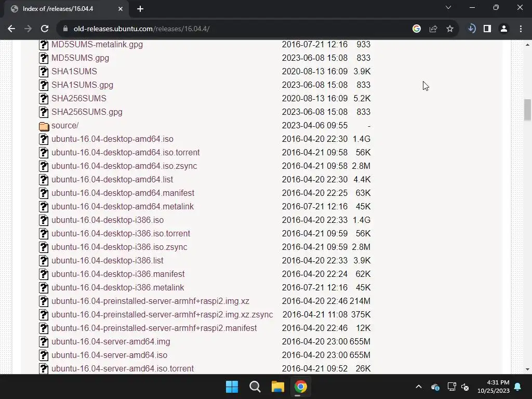Open ubuntu-16.04-desktop-i386.list link
This screenshot has width=532, height=399.
108,261
